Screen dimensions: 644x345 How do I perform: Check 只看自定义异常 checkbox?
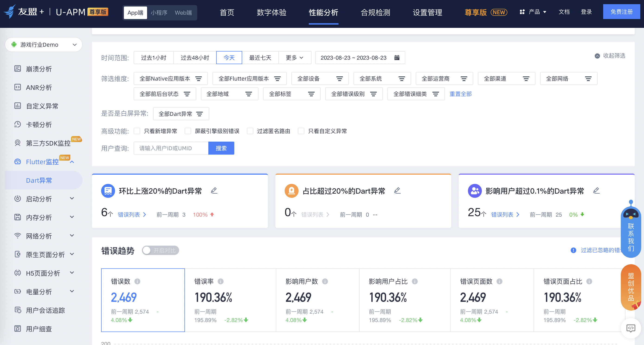[x=301, y=131]
